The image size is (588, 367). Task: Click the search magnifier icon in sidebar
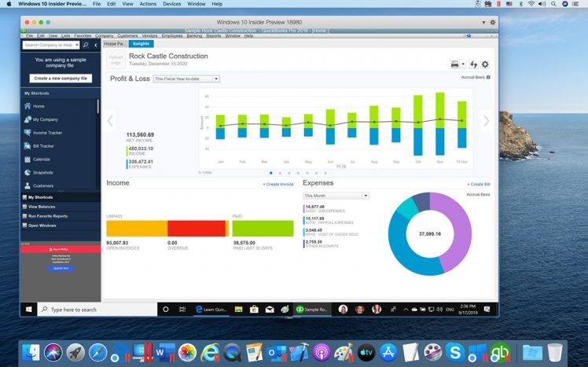tap(86, 45)
